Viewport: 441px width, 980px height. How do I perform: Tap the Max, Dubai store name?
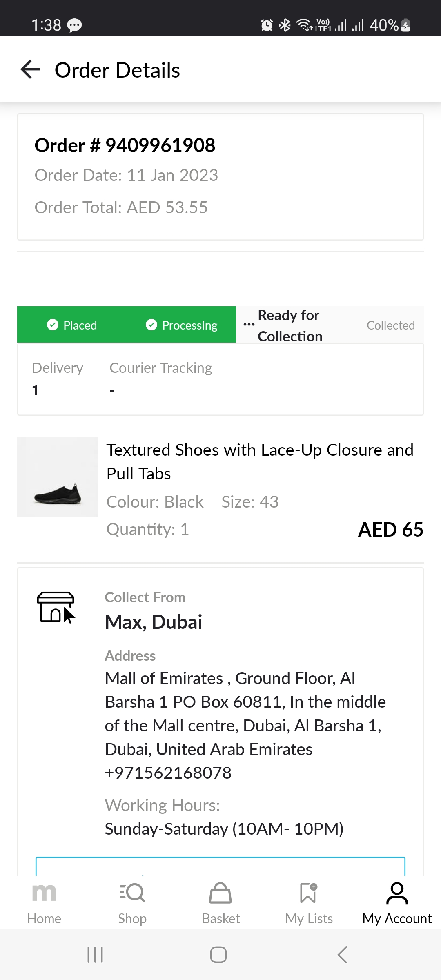pyautogui.click(x=154, y=622)
